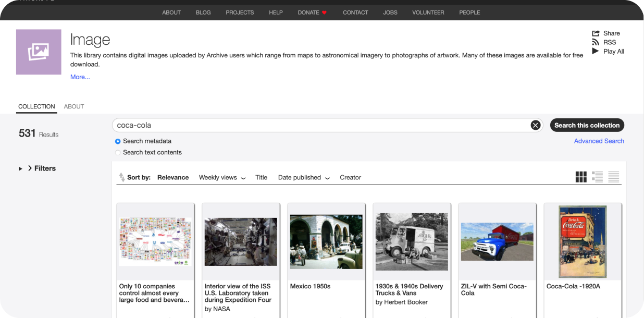Click the 'ZIL-V with Semi Coca-Cola' title
This screenshot has width=644, height=318.
pyautogui.click(x=494, y=290)
